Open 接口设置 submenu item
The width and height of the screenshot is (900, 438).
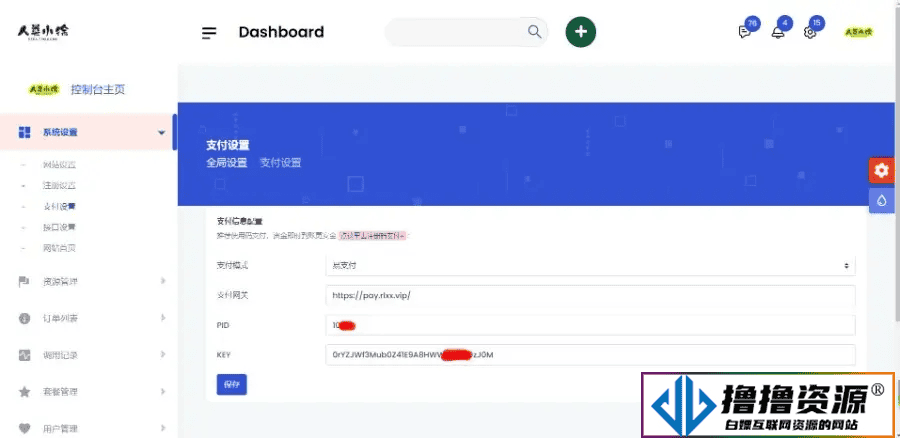click(x=60, y=227)
